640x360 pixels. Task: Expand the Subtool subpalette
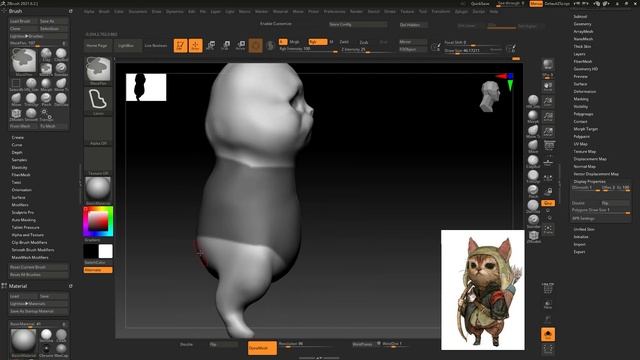pyautogui.click(x=580, y=16)
